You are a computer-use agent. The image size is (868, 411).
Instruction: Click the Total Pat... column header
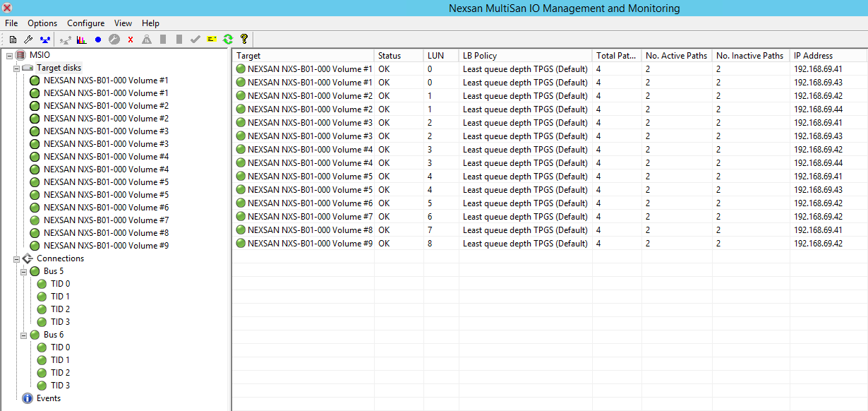[x=617, y=56]
